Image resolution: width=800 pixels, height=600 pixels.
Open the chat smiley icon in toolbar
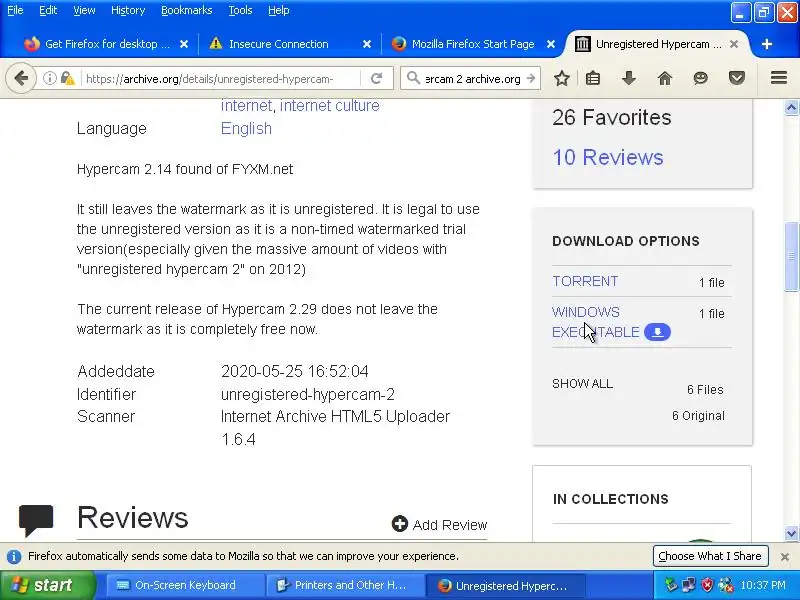[x=701, y=78]
